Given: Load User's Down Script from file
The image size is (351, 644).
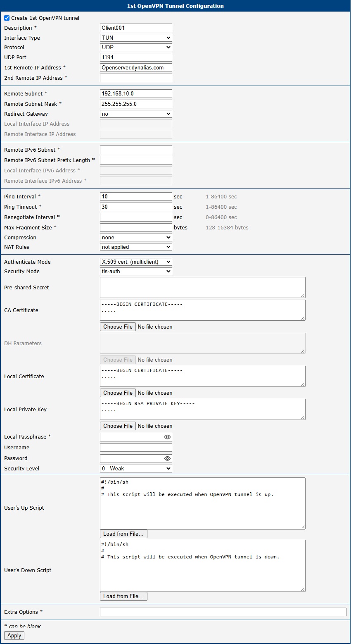Looking at the screenshot, I should click(123, 596).
